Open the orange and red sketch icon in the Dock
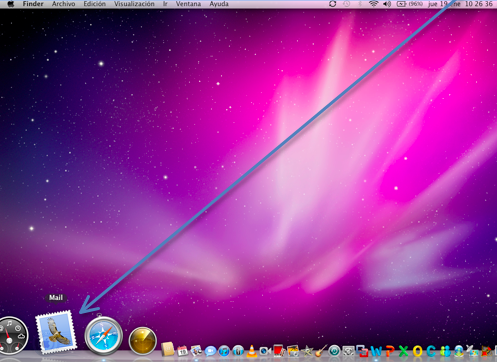The width and height of the screenshot is (497, 362). pos(486,351)
